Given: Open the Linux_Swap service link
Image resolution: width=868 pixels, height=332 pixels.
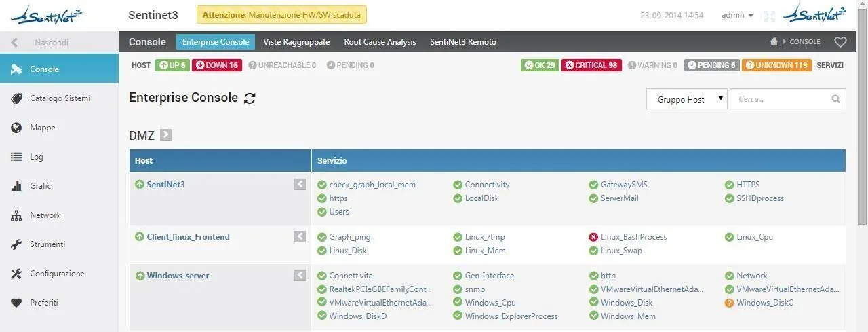Looking at the screenshot, I should click(621, 251).
